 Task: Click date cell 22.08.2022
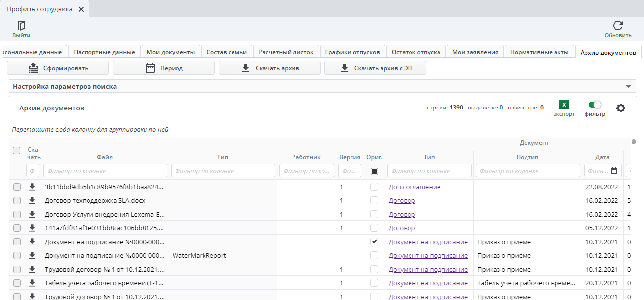[602, 187]
